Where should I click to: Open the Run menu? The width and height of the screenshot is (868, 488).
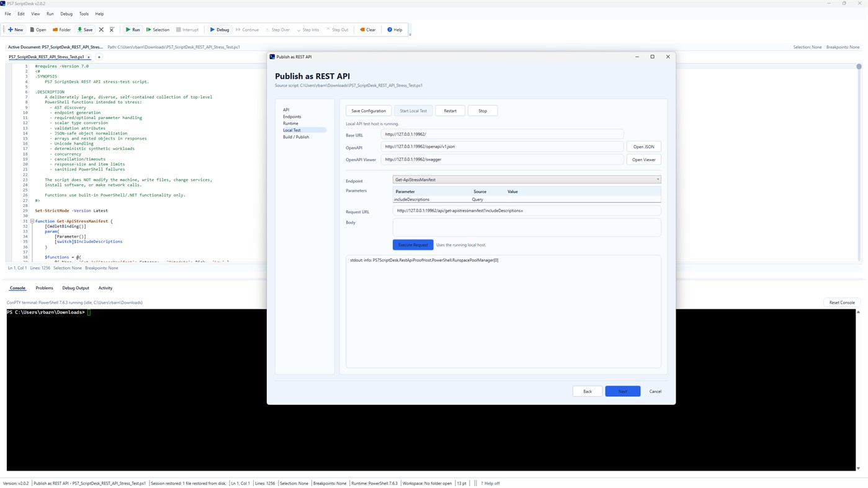tap(50, 14)
